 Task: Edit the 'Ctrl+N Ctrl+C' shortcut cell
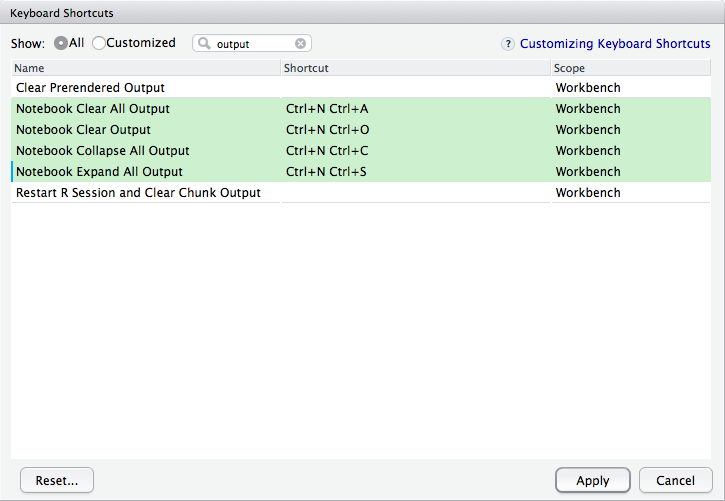coord(416,151)
